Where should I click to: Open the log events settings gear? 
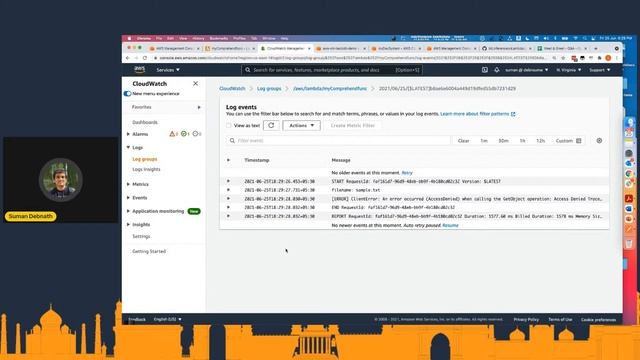click(x=599, y=140)
